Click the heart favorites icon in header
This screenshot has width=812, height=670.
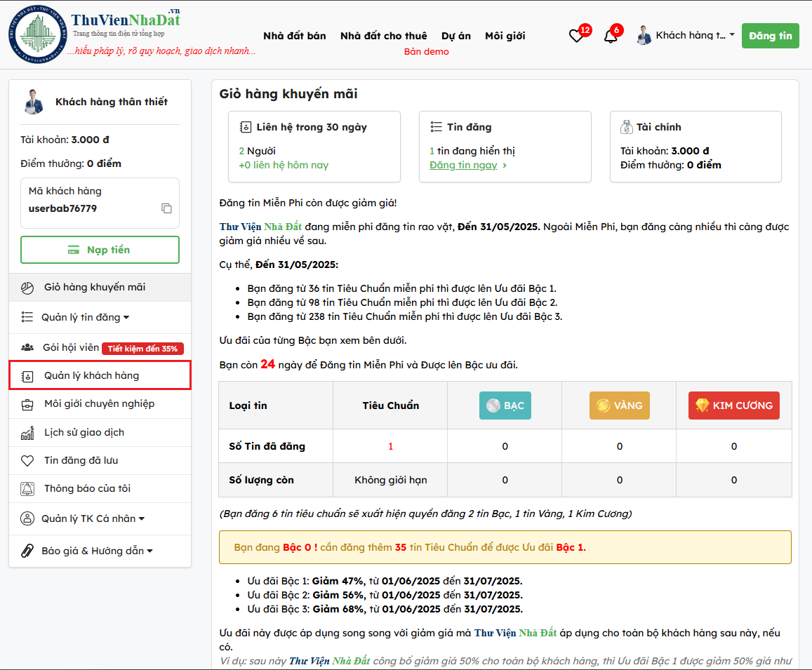[576, 36]
